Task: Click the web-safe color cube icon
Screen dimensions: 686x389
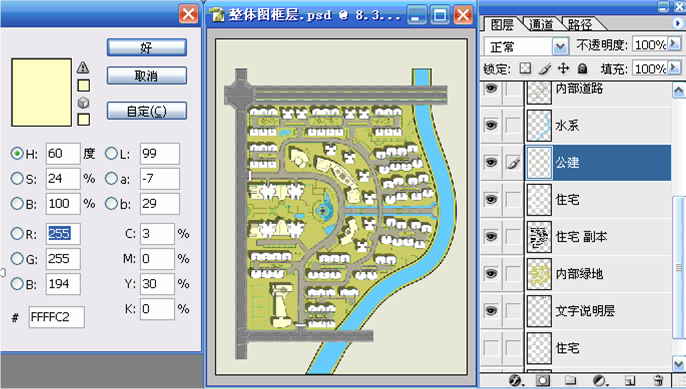Action: pyautogui.click(x=83, y=103)
